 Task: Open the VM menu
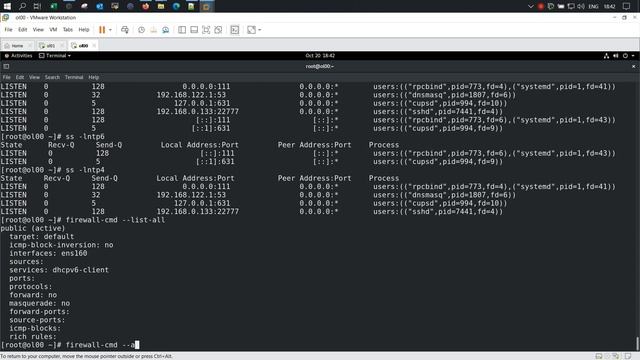(x=53, y=30)
